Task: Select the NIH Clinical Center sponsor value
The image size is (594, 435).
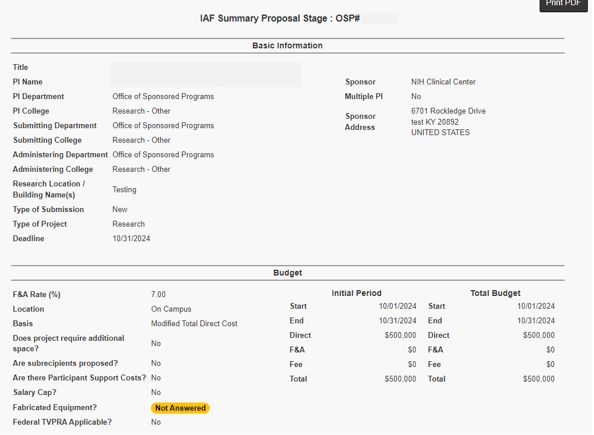Action: 444,82
